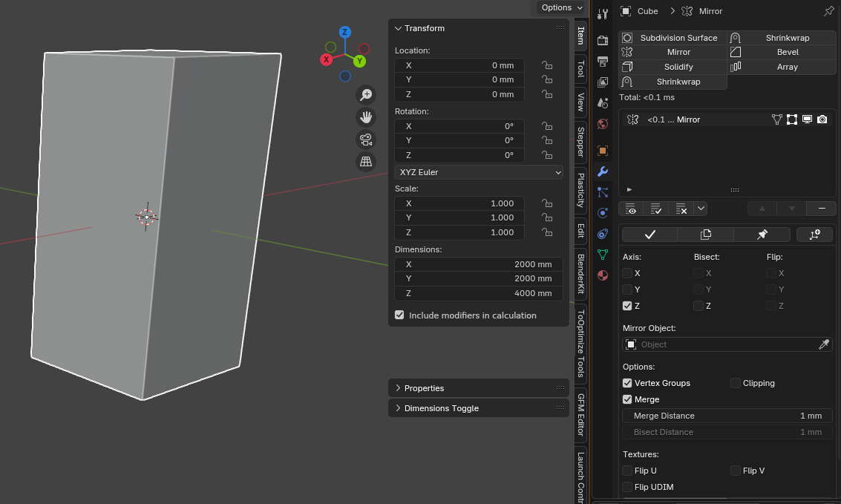Uncheck the Mirror Axis Z checkbox
Image resolution: width=841 pixels, height=504 pixels.
click(627, 306)
